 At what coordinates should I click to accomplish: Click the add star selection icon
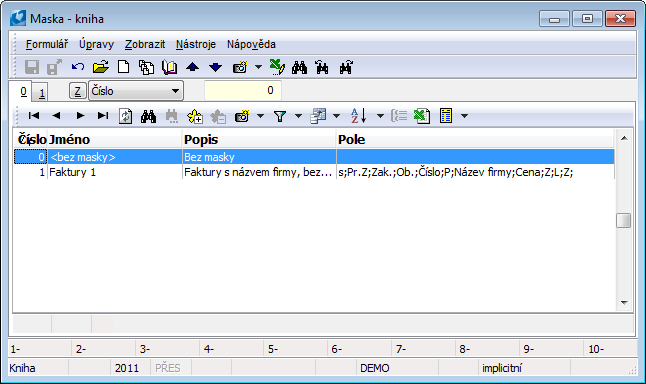coord(194,117)
